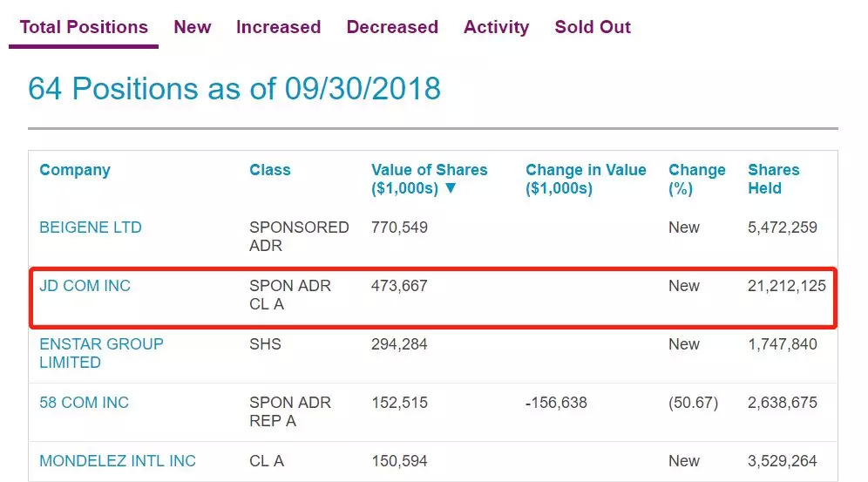Open the 58 COM INC link

84,403
